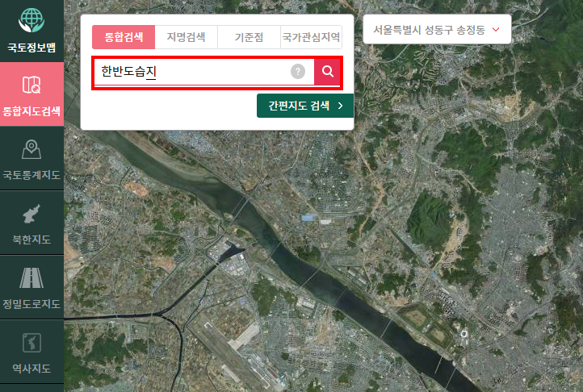The width and height of the screenshot is (583, 392).
Task: Click the question mark help icon
Action: coord(298,71)
